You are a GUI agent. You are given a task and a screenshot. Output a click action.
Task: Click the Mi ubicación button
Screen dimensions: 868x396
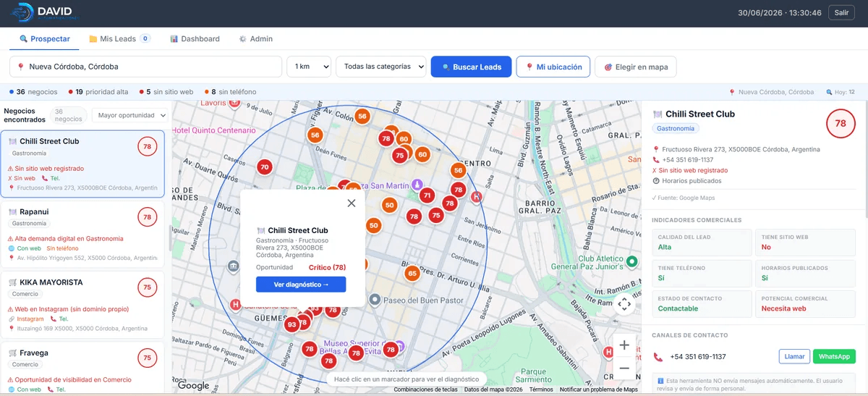553,67
